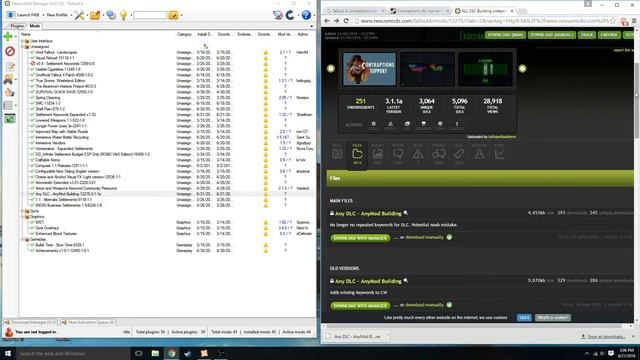Click the refresh arrow icon in mod manager
The height and width of the screenshot is (360, 640).
(x=290, y=15)
